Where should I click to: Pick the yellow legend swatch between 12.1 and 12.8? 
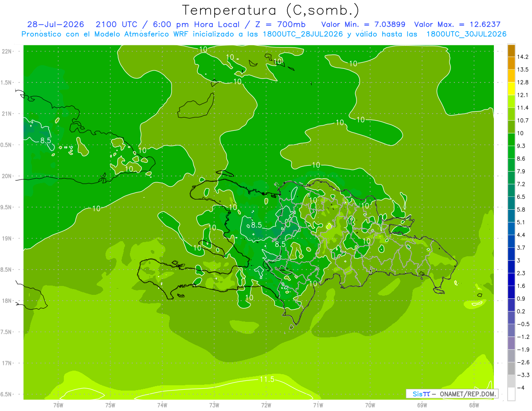click(x=511, y=89)
